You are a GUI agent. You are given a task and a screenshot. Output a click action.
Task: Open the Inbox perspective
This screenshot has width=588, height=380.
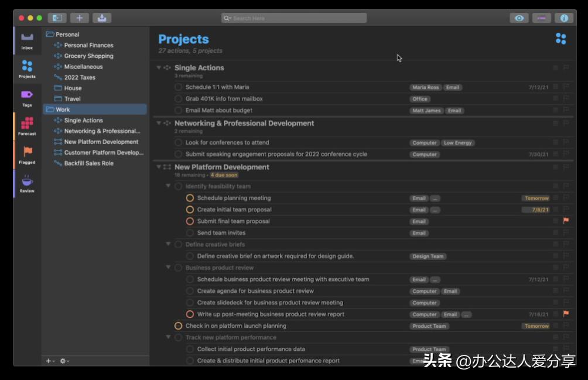click(x=27, y=41)
